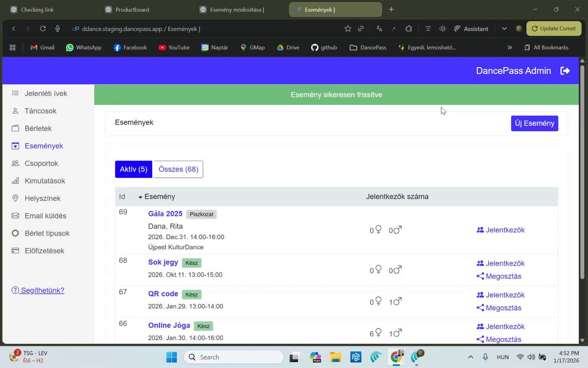
Task: Activate the voice microphone in the browser toolbar
Action: pos(57,29)
